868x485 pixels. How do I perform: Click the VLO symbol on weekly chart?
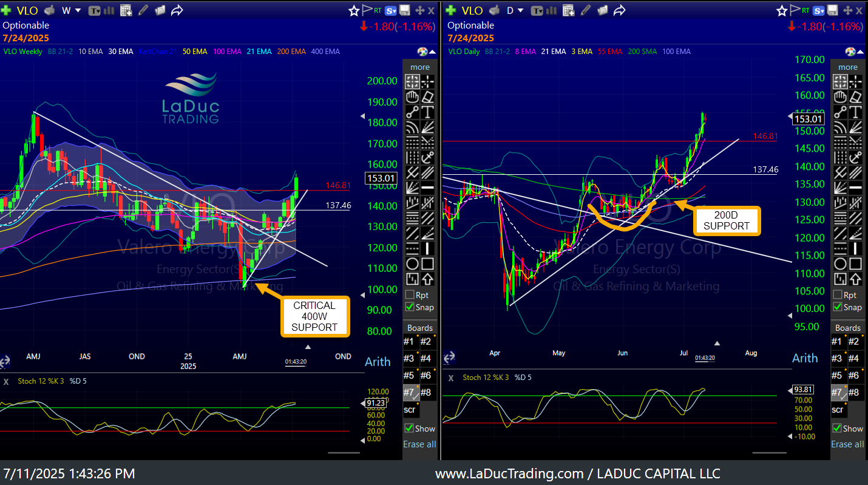pyautogui.click(x=28, y=10)
